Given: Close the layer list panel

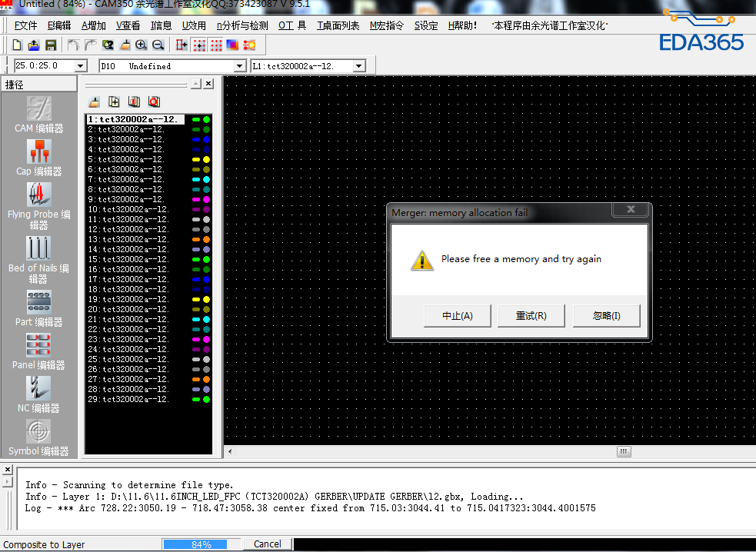Looking at the screenshot, I should coord(208,84).
